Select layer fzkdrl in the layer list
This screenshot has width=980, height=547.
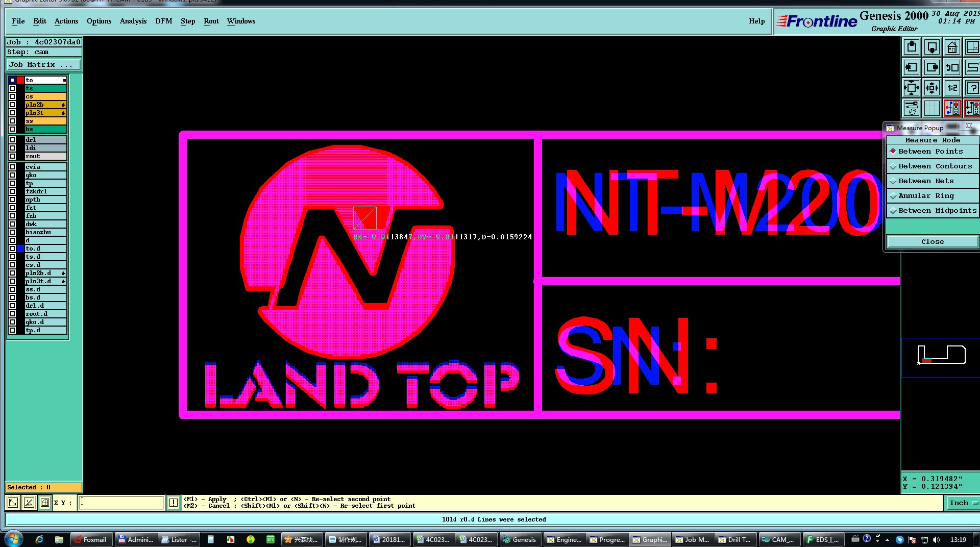coord(45,191)
